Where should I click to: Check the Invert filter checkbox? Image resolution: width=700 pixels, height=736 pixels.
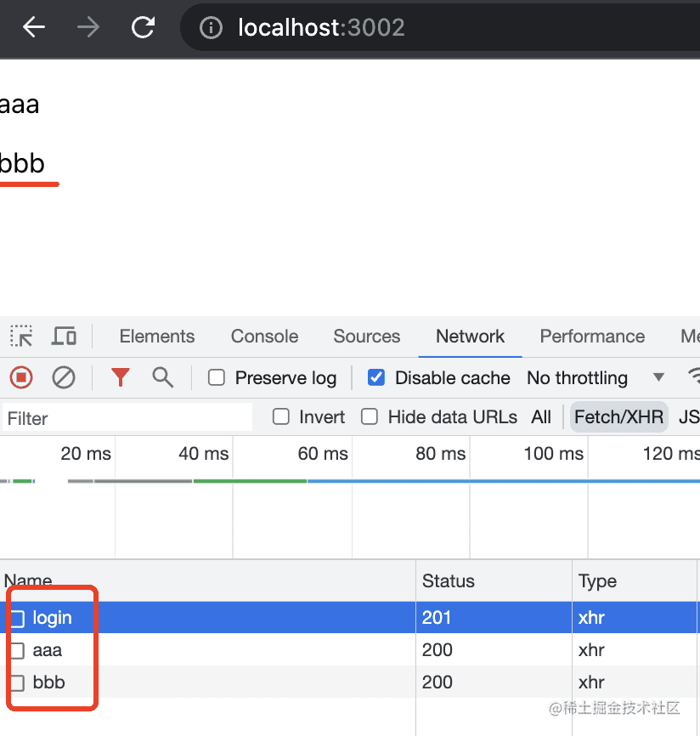[x=281, y=417]
